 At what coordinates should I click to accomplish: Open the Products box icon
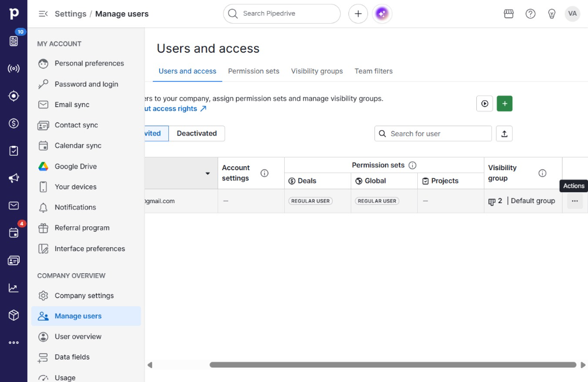point(13,315)
